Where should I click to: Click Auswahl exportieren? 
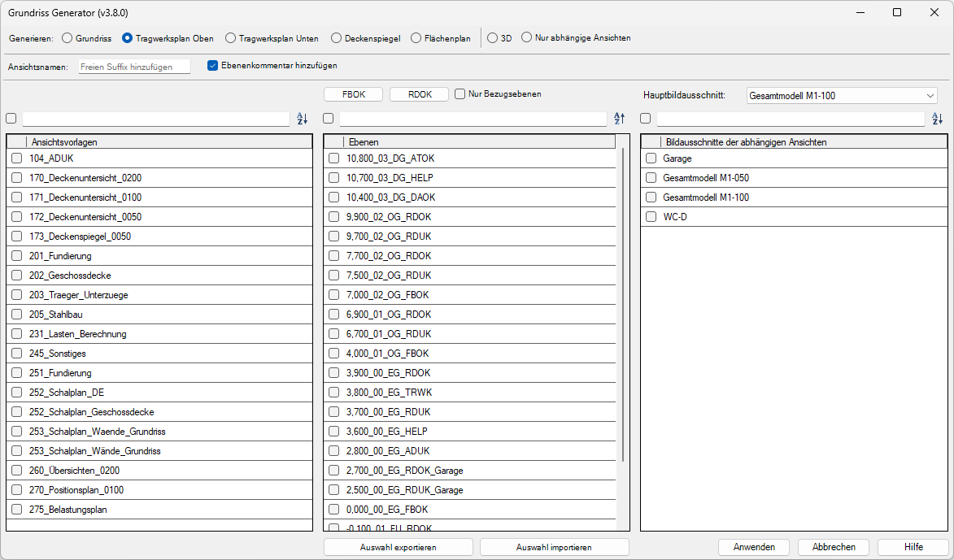pyautogui.click(x=398, y=546)
